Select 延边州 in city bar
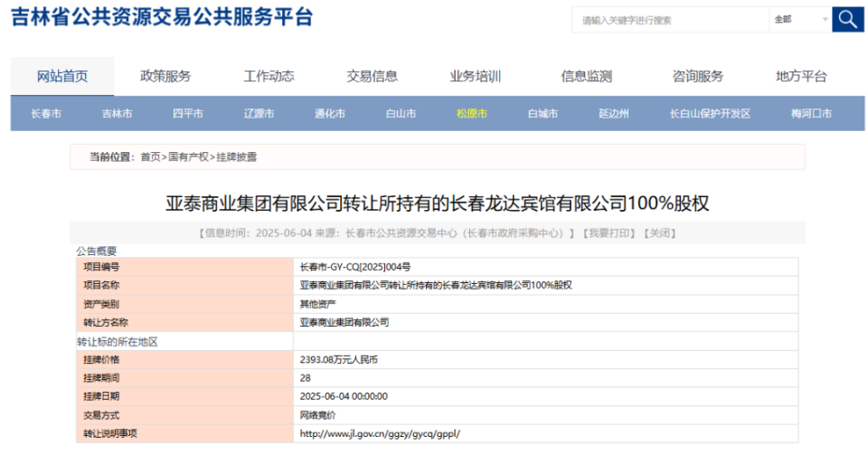Screen dimensions: 868x465 613,113
